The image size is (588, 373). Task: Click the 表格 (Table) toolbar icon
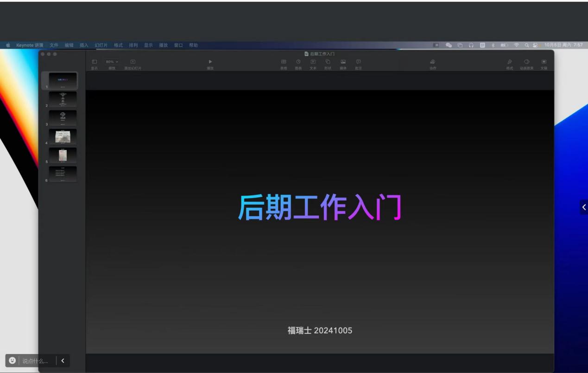pos(284,62)
